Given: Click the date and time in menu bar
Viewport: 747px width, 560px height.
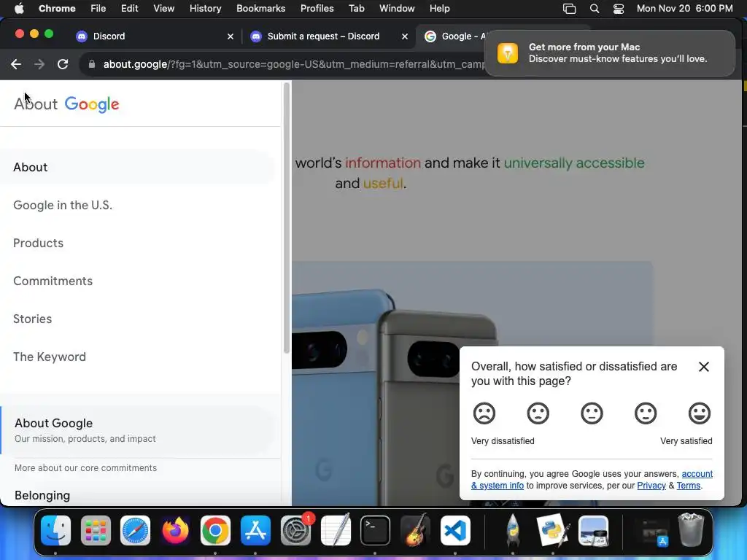Looking at the screenshot, I should [684, 8].
